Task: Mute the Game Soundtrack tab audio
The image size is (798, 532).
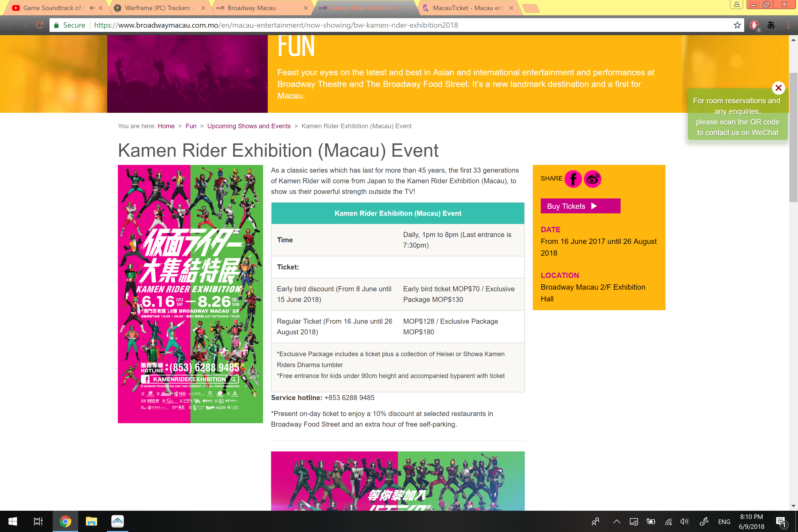Action: tap(92, 8)
